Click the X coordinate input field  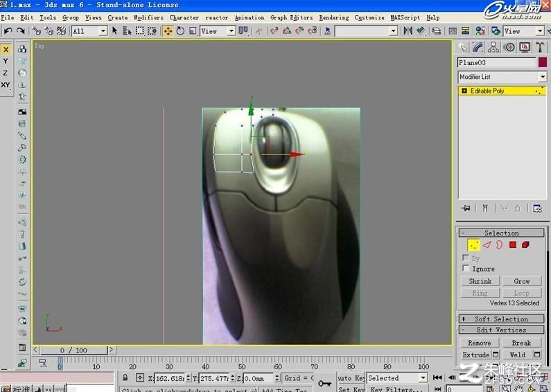pyautogui.click(x=170, y=378)
